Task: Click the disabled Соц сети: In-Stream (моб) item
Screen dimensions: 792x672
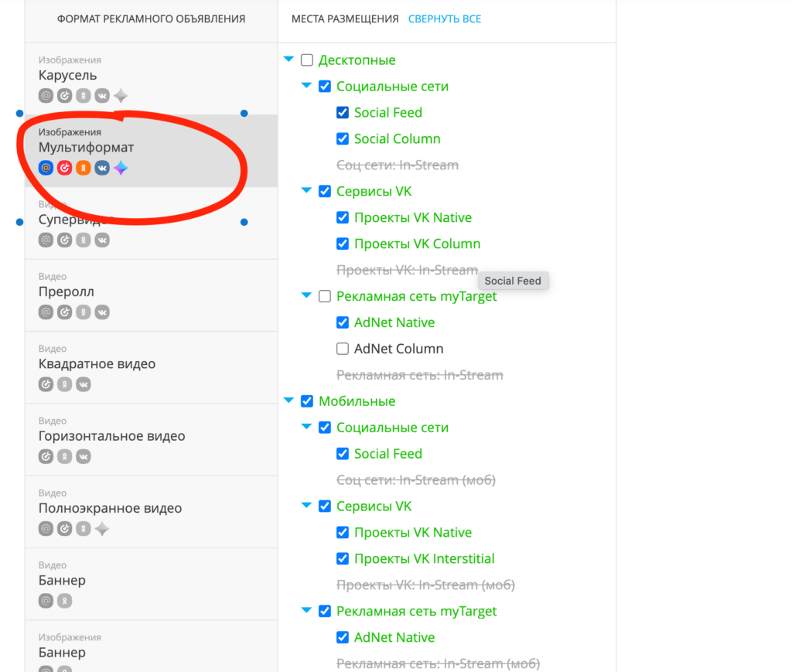Action: (x=416, y=480)
